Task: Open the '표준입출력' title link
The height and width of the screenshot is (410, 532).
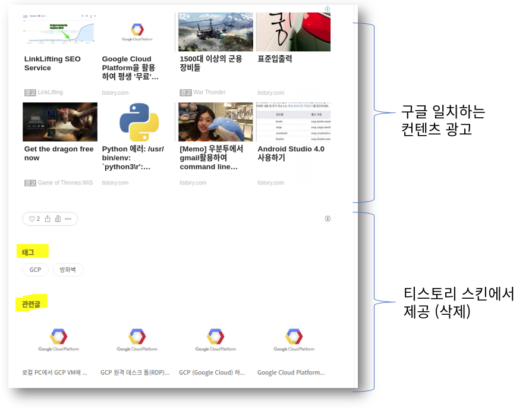Action: pyautogui.click(x=275, y=59)
